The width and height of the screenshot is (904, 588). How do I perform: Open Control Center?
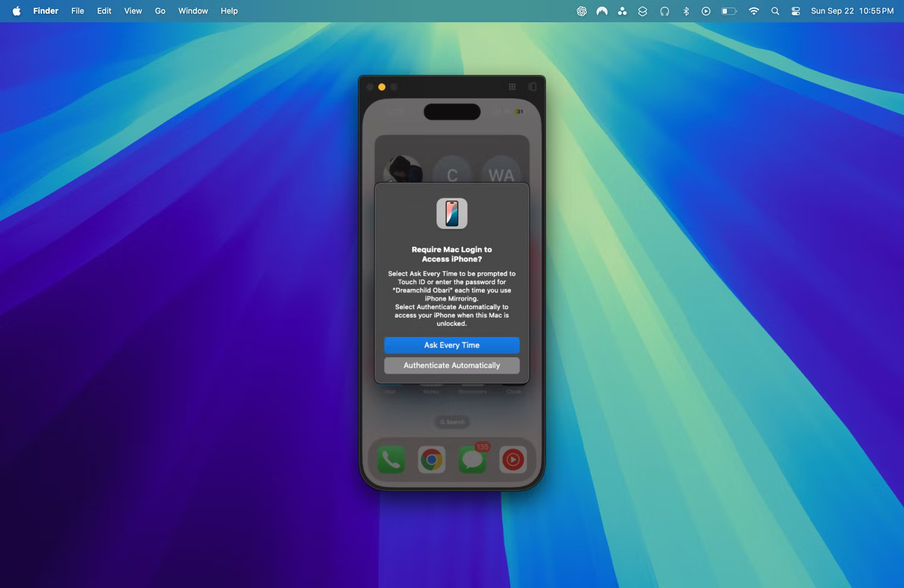796,11
